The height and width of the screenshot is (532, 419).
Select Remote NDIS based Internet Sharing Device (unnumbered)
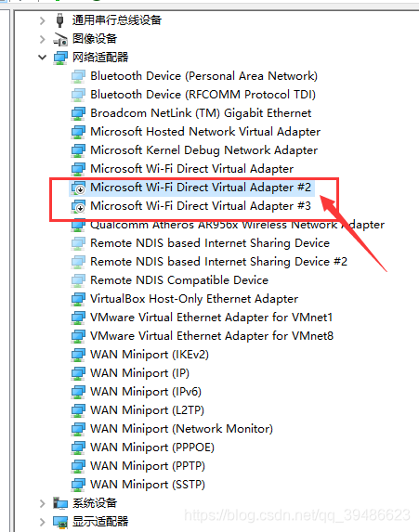[x=210, y=243]
